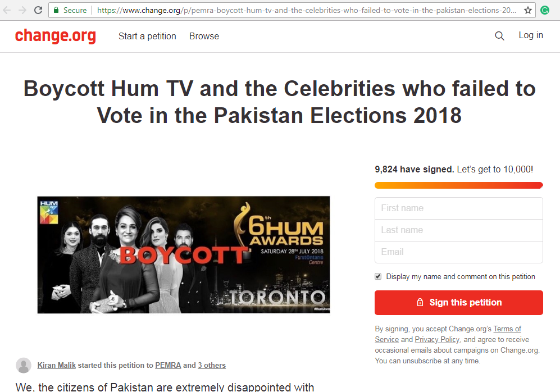
Task: Click the browser forward arrow
Action: click(22, 10)
